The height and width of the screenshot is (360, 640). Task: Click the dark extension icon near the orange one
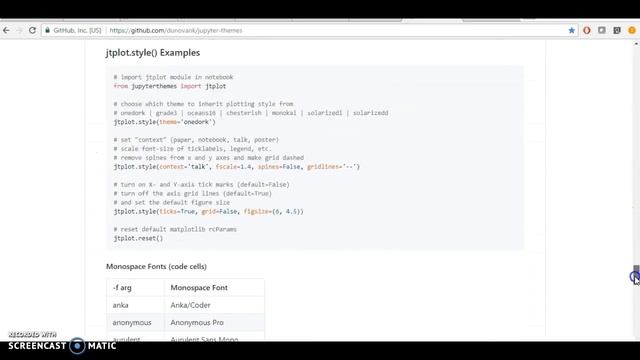(x=617, y=31)
